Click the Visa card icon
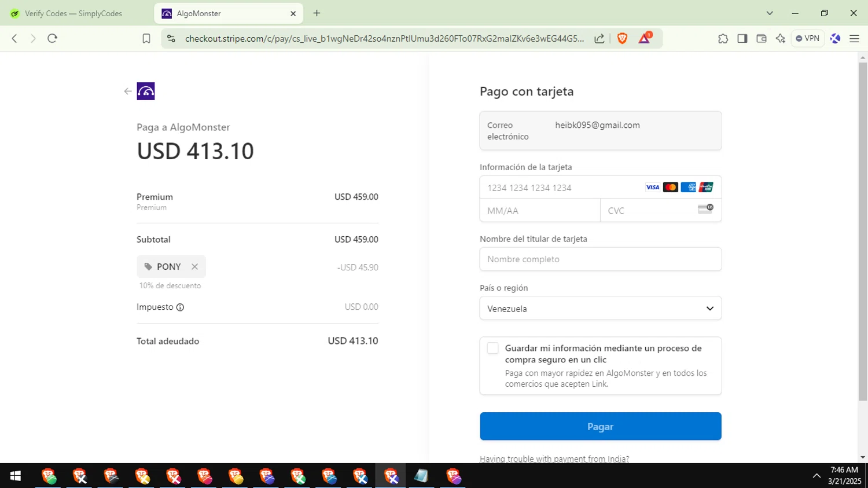 [x=653, y=187]
